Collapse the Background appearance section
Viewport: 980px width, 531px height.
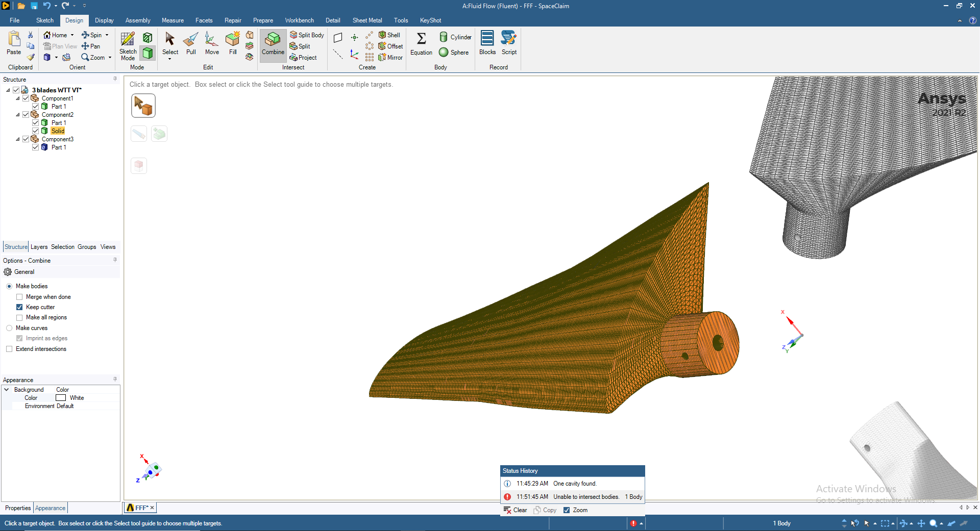[7, 390]
